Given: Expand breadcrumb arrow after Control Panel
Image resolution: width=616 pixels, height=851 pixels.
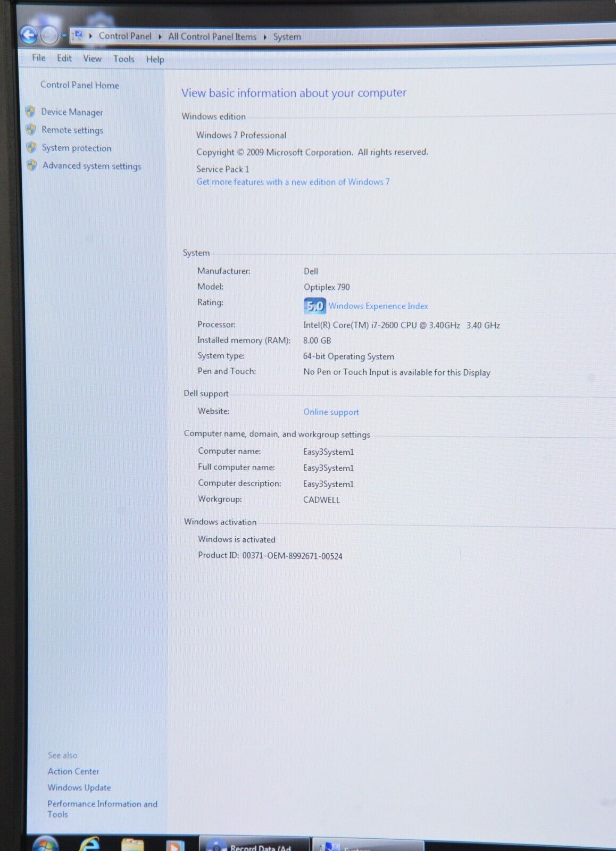Looking at the screenshot, I should click(x=160, y=36).
